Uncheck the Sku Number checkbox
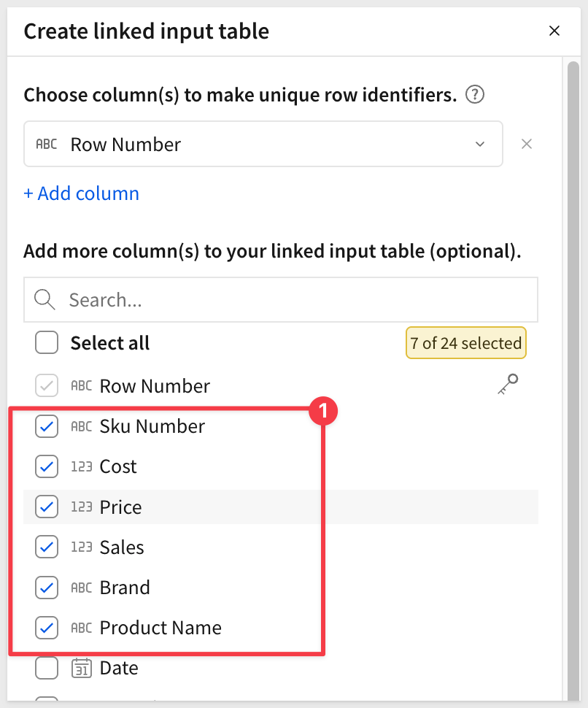588x708 pixels. (47, 427)
